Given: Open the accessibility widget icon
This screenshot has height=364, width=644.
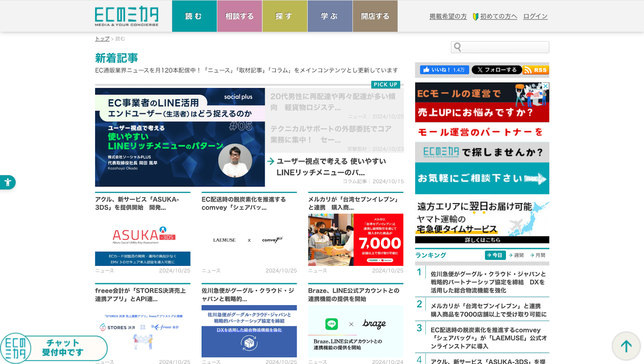Looking at the screenshot, I should 8,182.
